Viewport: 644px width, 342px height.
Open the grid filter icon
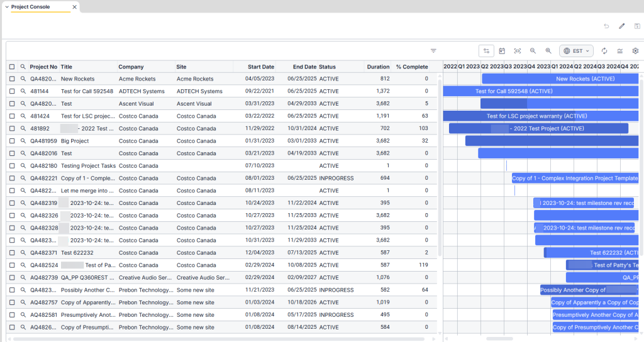pyautogui.click(x=433, y=51)
